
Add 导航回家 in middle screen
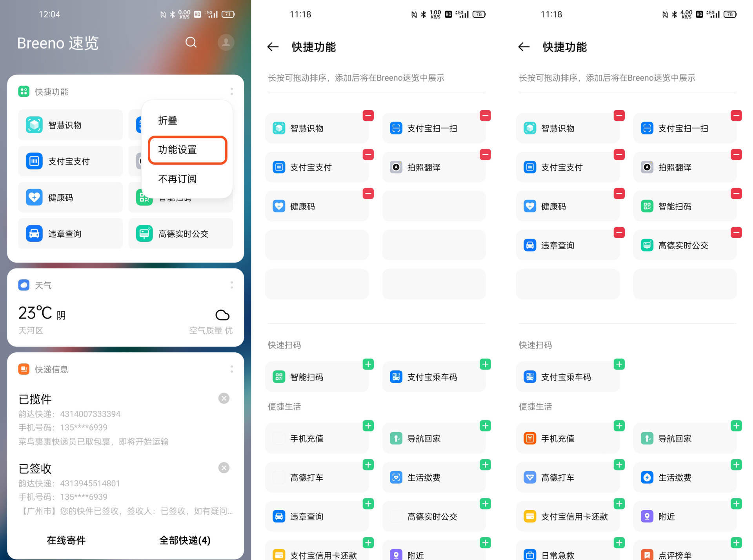485,426
